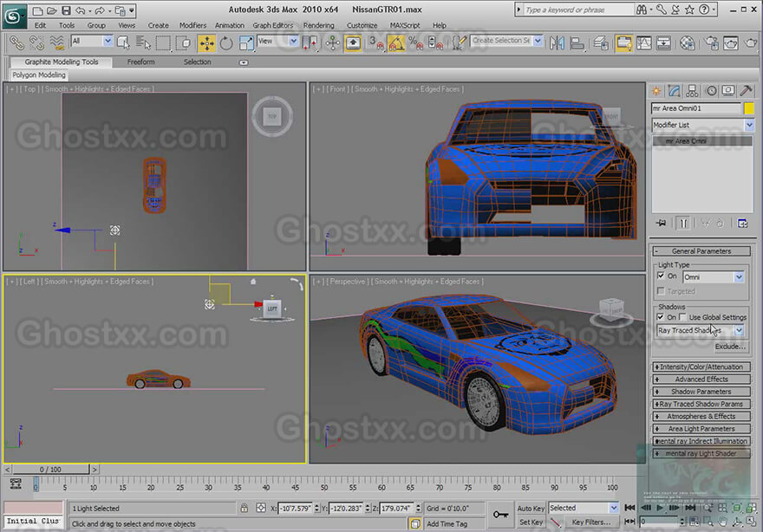
Task: Activate the Select and Scale tool
Action: pyautogui.click(x=246, y=43)
